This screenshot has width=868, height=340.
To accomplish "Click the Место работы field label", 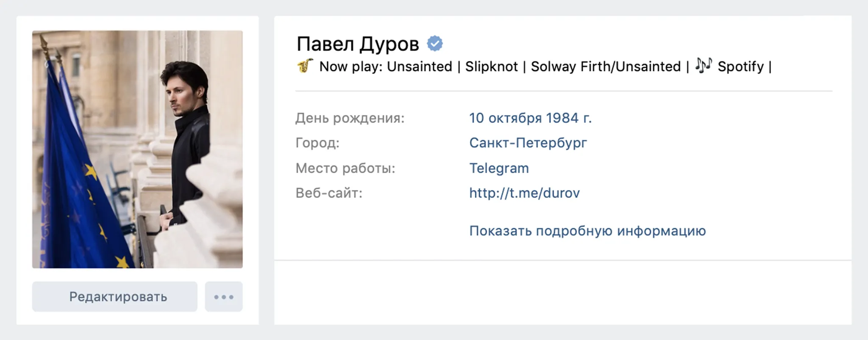I will [345, 169].
